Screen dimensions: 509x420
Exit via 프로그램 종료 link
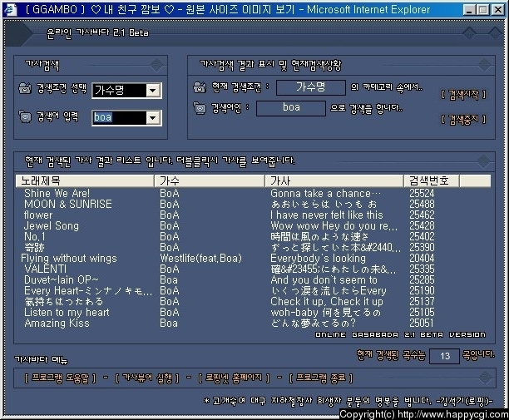tap(321, 378)
